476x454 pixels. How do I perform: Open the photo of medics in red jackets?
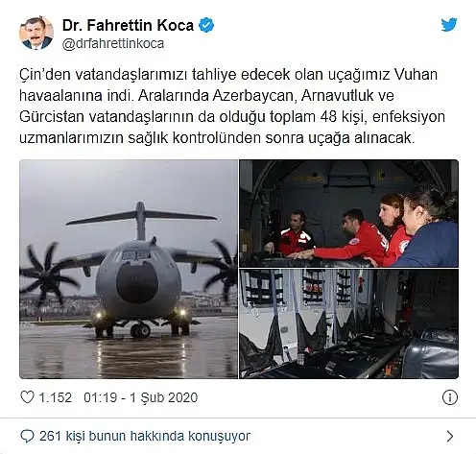coord(348,213)
